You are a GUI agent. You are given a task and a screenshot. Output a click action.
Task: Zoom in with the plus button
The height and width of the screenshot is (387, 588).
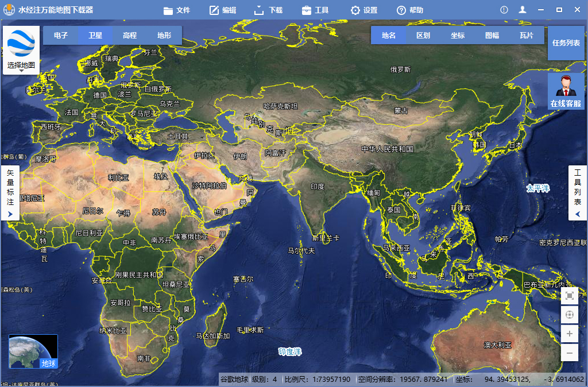pyautogui.click(x=569, y=334)
